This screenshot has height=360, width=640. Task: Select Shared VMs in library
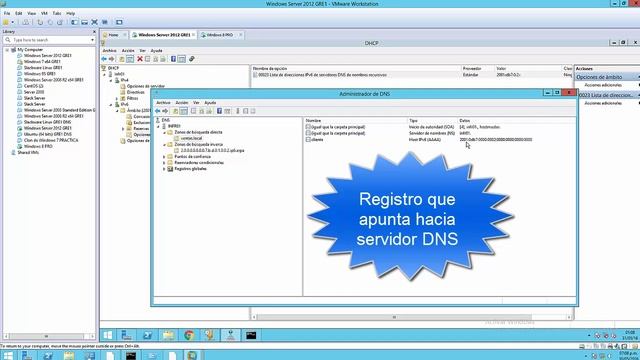tap(28, 153)
